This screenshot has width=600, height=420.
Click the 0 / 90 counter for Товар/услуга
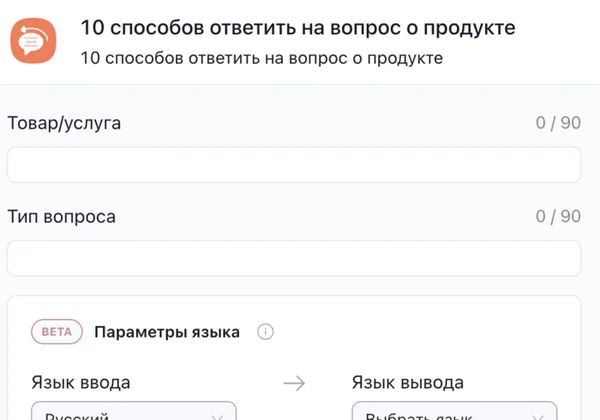click(558, 123)
